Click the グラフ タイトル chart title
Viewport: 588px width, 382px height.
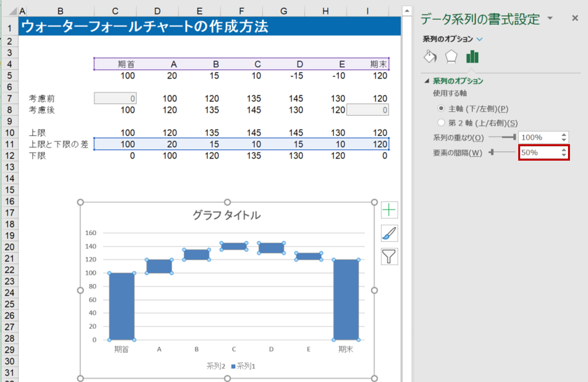pyautogui.click(x=227, y=215)
